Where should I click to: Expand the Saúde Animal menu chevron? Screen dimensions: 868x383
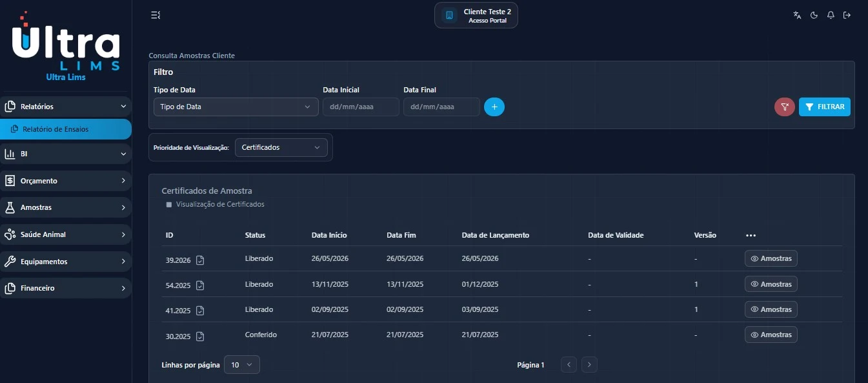pyautogui.click(x=123, y=234)
